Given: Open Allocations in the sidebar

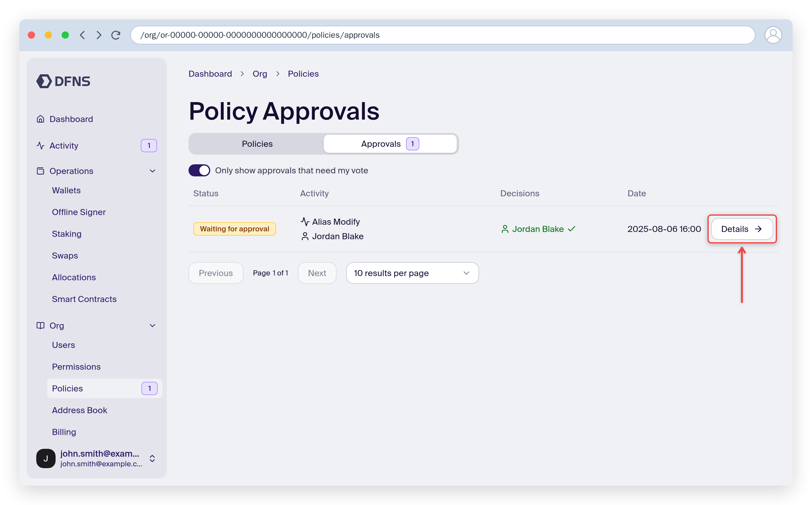Looking at the screenshot, I should pyautogui.click(x=74, y=277).
